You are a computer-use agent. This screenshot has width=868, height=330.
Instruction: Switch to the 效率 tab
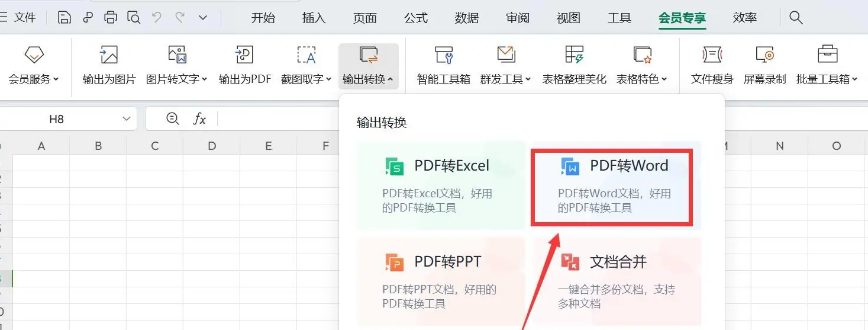click(x=745, y=18)
